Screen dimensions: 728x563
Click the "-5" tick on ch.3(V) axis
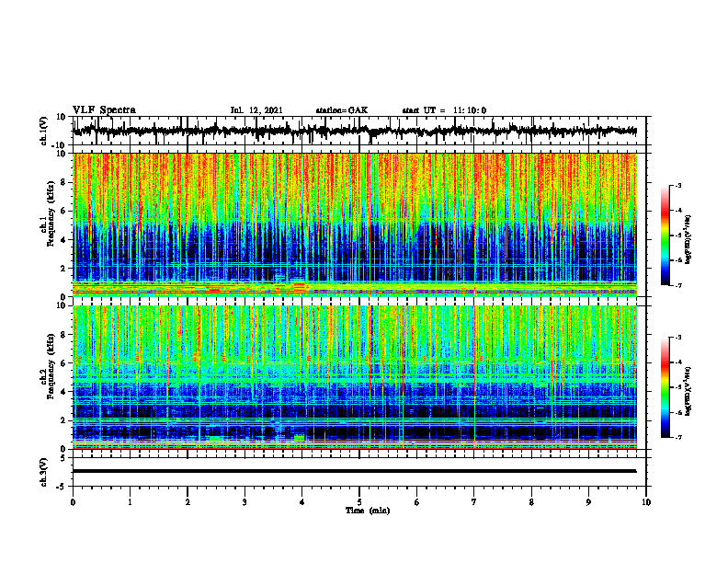(x=63, y=487)
